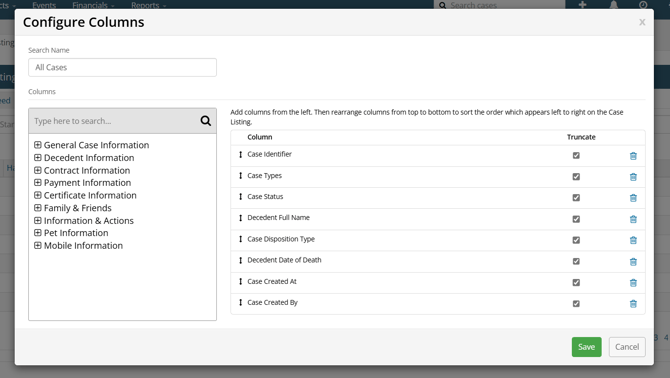Trash the Case Created At column

(633, 282)
